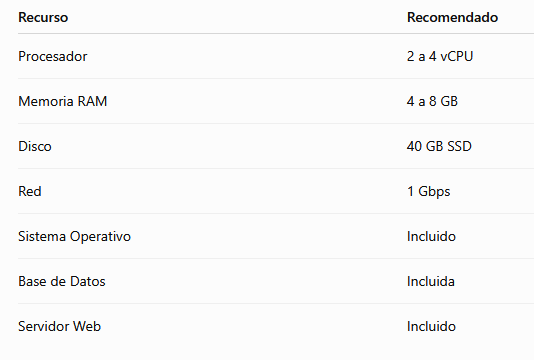Select the Servidor Web row label
The height and width of the screenshot is (360, 534).
pyautogui.click(x=60, y=326)
